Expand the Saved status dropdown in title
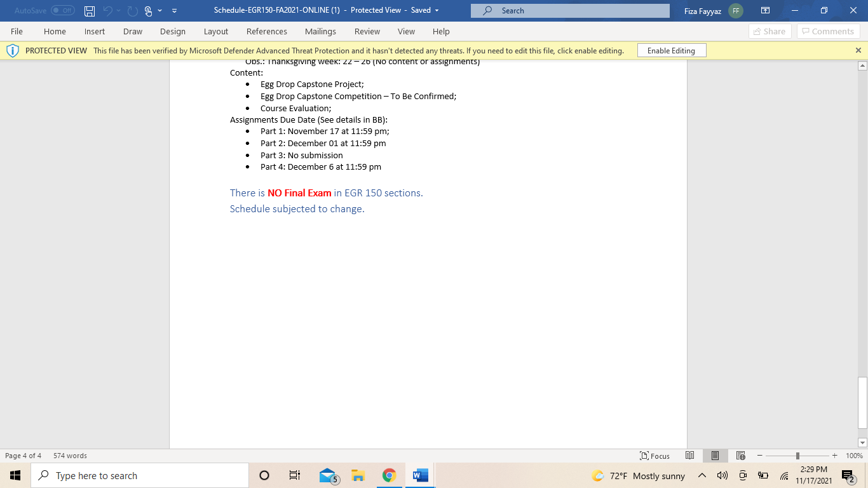The image size is (868, 488). pos(437,11)
